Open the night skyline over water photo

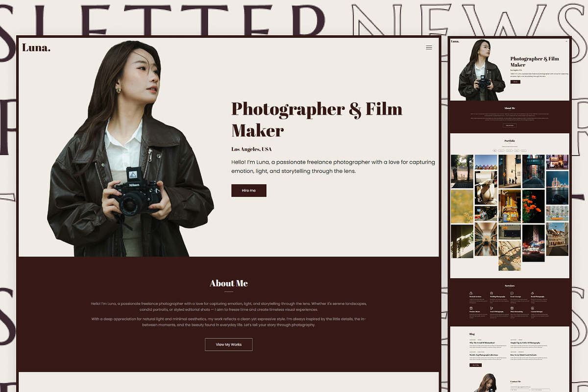[557, 188]
